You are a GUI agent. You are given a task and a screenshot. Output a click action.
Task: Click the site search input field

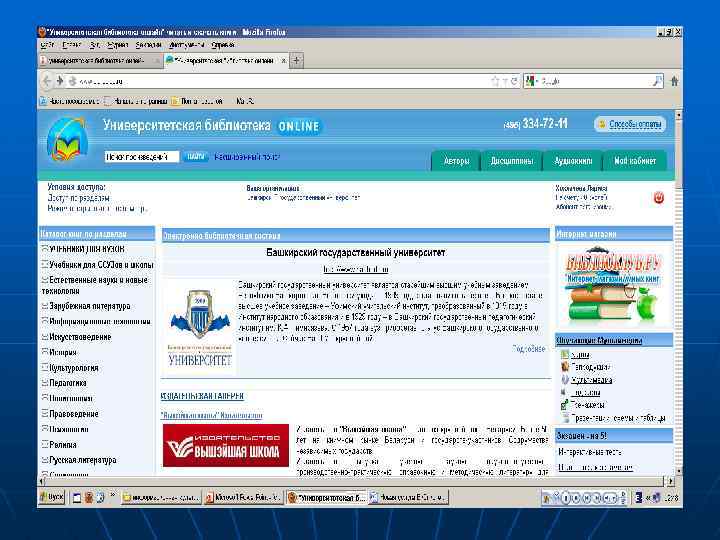(x=142, y=157)
